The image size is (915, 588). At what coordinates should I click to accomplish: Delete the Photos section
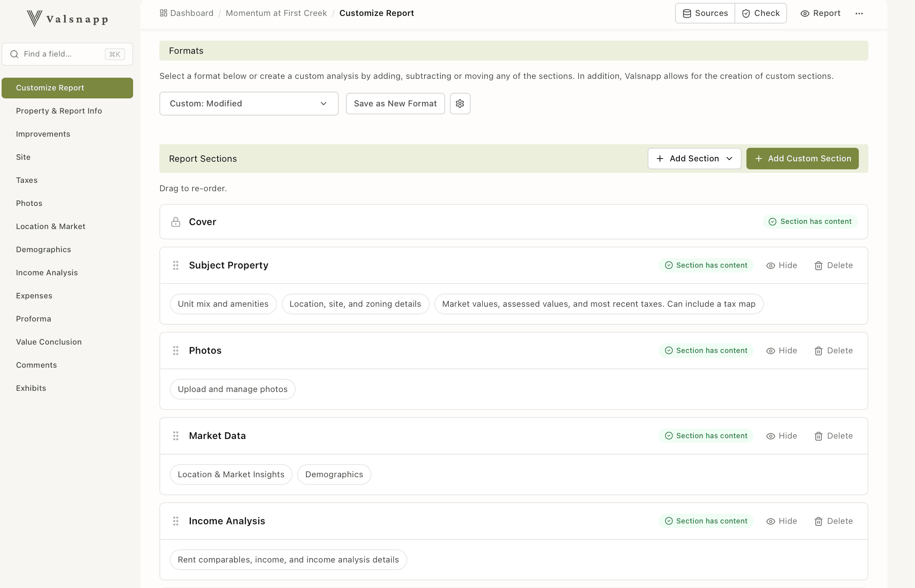point(834,351)
